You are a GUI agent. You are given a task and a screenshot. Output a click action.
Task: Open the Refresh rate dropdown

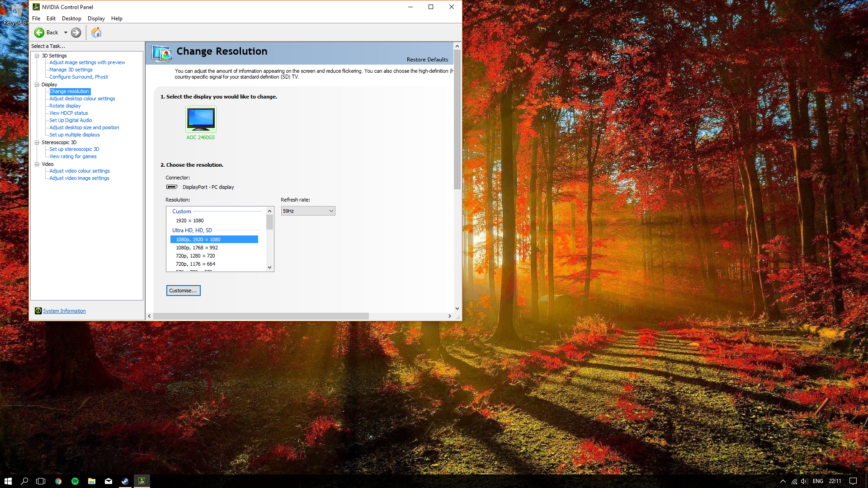tap(308, 211)
